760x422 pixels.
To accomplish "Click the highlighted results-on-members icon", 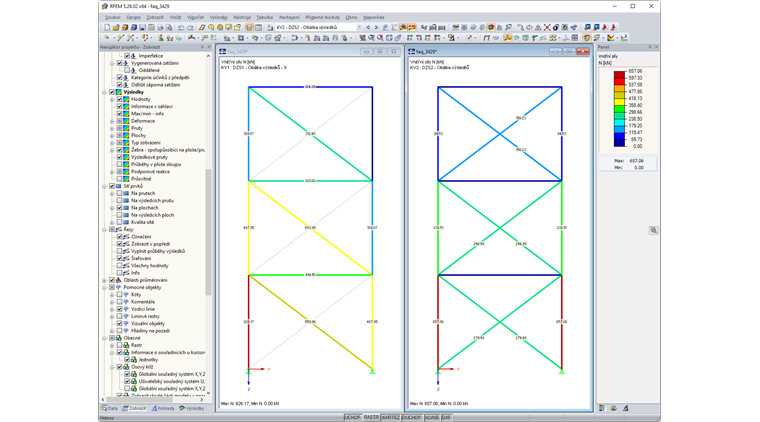I will [x=507, y=38].
